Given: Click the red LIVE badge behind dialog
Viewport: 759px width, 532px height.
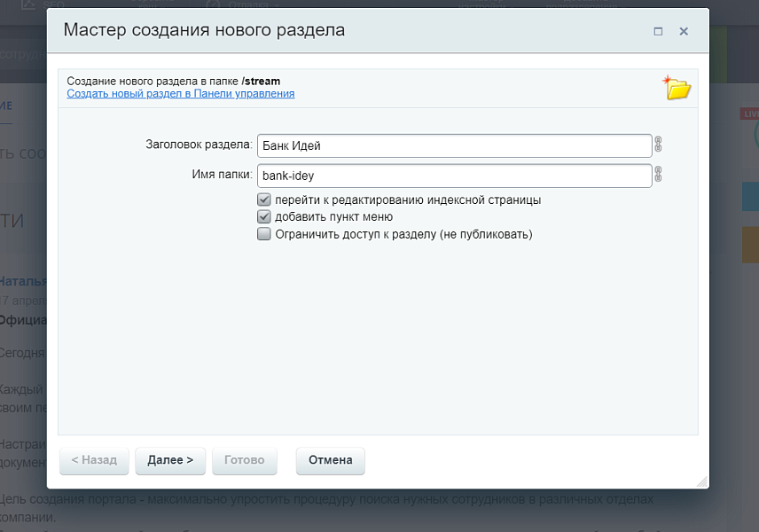Looking at the screenshot, I should click(750, 114).
